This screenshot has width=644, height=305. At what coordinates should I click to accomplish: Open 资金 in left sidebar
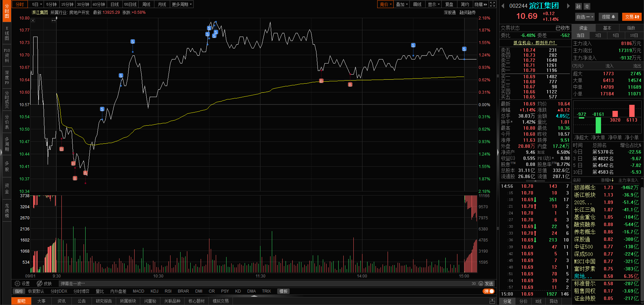point(7,188)
